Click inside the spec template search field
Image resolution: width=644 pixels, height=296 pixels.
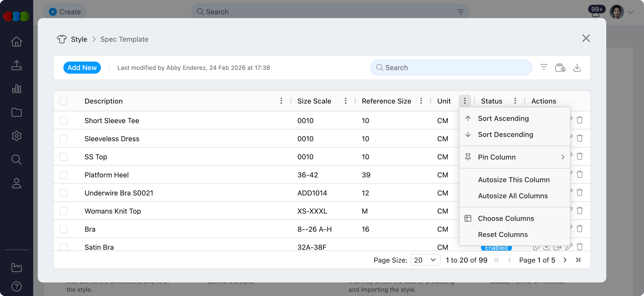point(450,67)
